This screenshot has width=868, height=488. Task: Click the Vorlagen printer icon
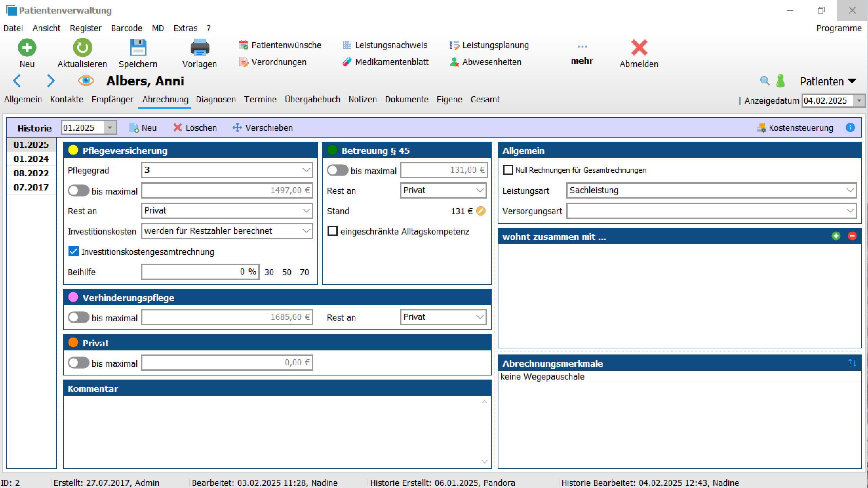tap(199, 48)
